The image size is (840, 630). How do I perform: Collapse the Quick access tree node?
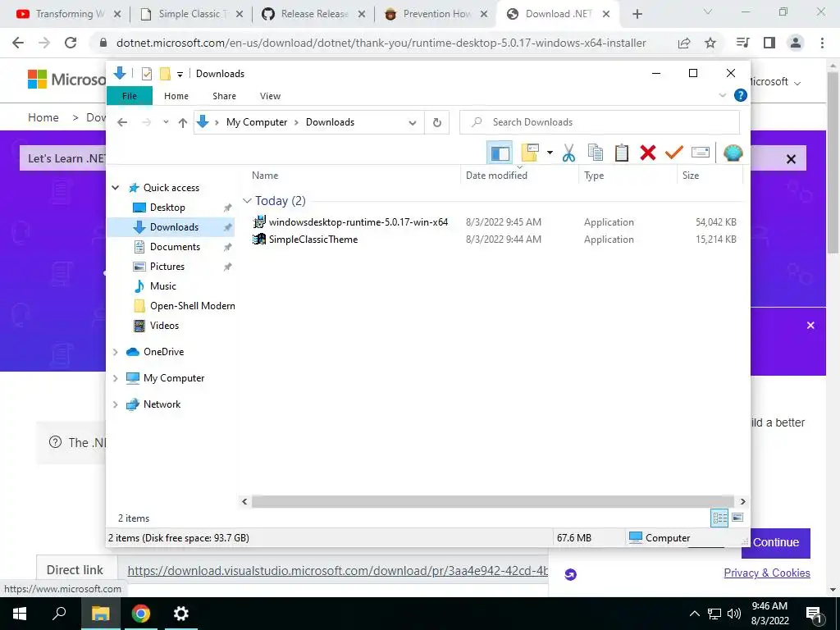[x=115, y=188]
